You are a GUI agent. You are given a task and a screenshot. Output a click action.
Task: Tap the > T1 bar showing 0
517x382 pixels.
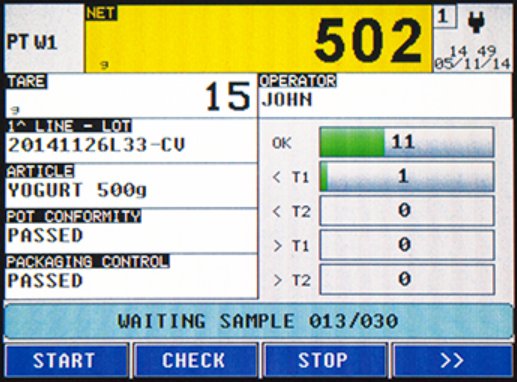pos(407,245)
